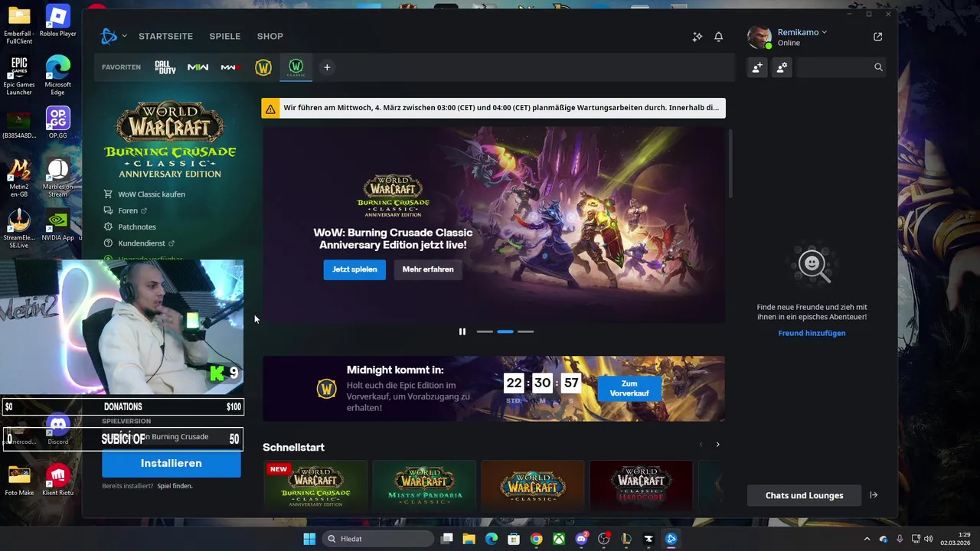Image resolution: width=980 pixels, height=551 pixels.
Task: Click the Remikamo profile avatar
Action: (759, 37)
